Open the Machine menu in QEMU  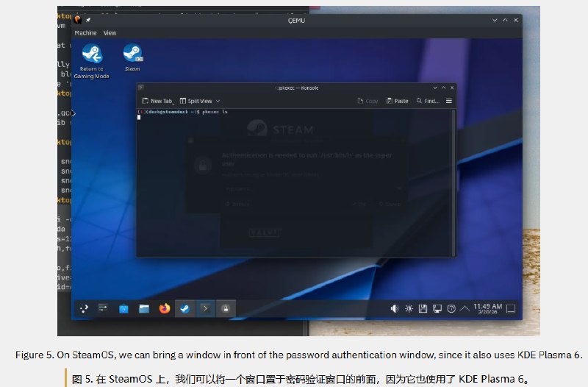click(x=85, y=33)
